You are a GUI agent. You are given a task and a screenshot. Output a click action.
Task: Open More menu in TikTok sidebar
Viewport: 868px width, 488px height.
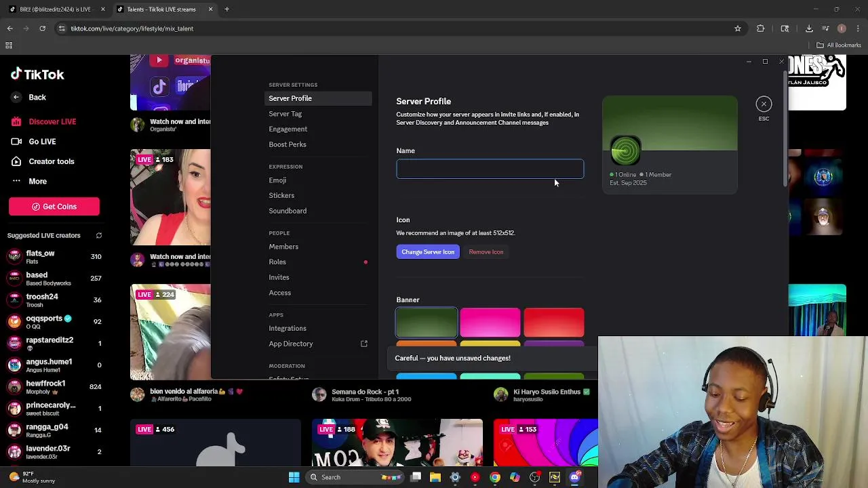pyautogui.click(x=29, y=182)
